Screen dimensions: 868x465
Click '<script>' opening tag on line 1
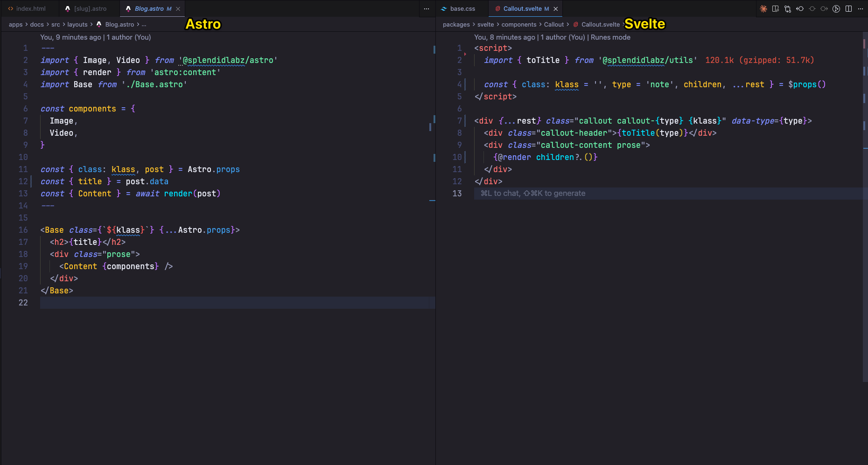point(493,48)
